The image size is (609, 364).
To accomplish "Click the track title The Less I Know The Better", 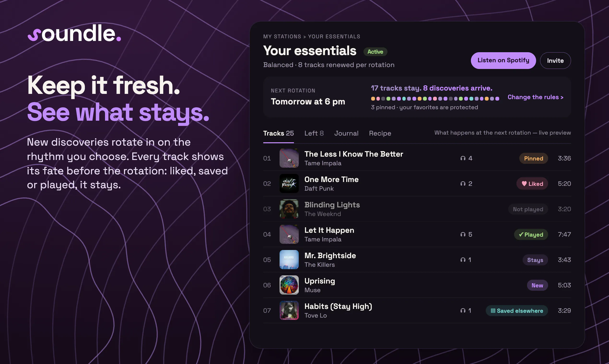I will click(x=354, y=154).
